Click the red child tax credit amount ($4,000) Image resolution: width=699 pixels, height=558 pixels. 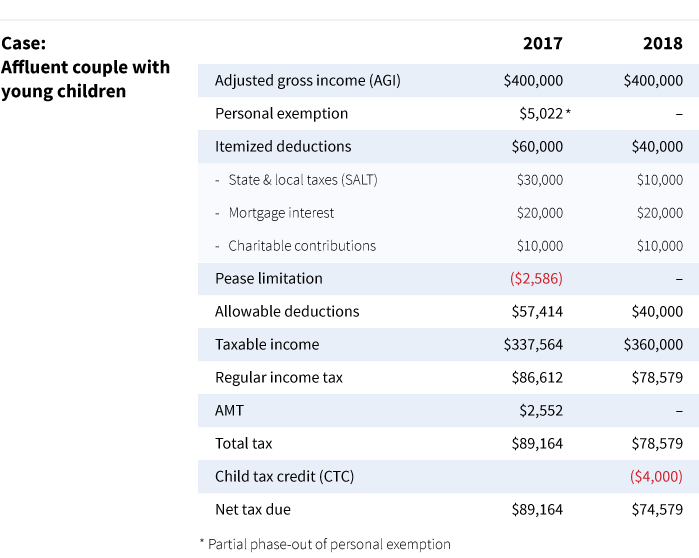pos(656,477)
